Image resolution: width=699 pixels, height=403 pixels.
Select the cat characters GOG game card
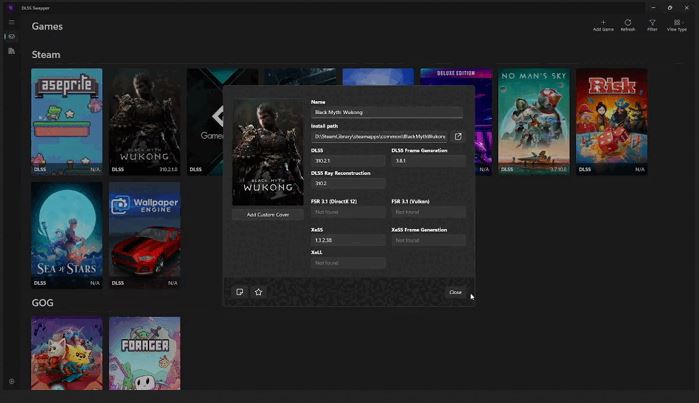67,353
